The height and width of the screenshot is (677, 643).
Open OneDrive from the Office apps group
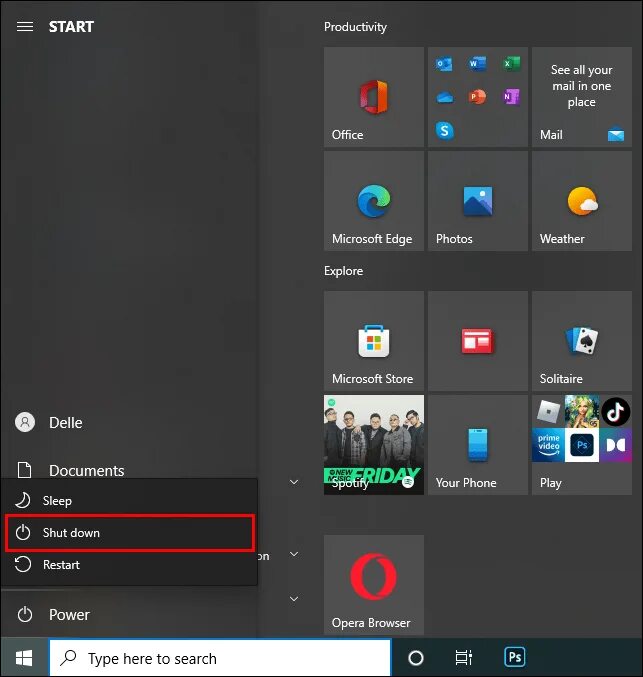[x=444, y=97]
